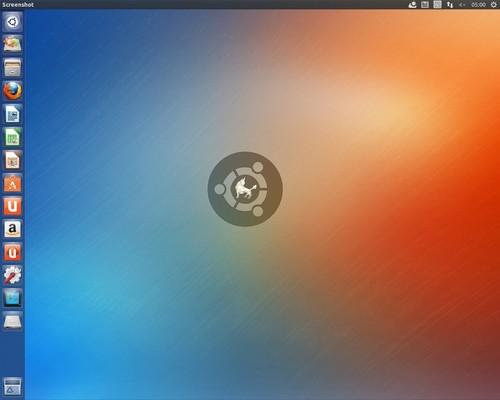The width and height of the screenshot is (500, 400).
Task: Launch Firefox web browser
Action: click(x=12, y=91)
